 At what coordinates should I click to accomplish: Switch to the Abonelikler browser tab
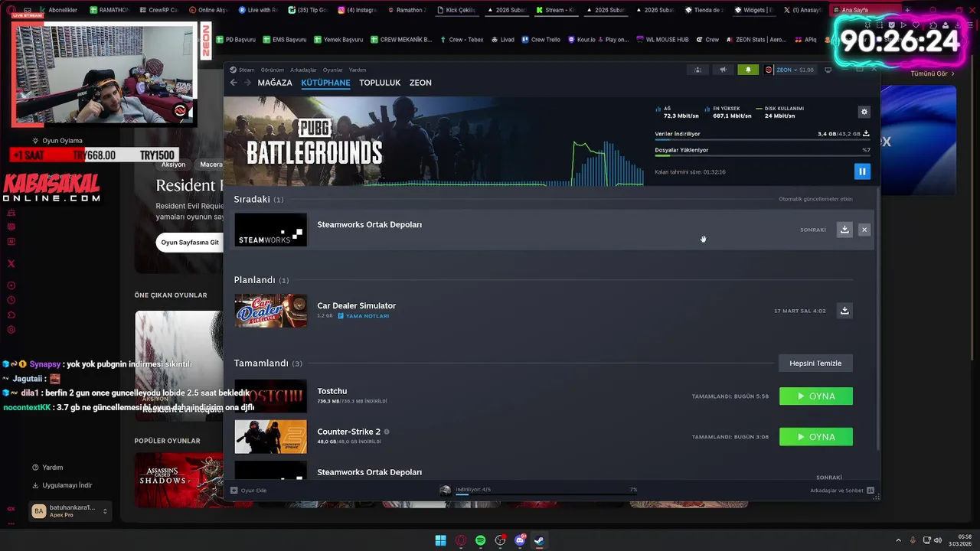tap(57, 10)
